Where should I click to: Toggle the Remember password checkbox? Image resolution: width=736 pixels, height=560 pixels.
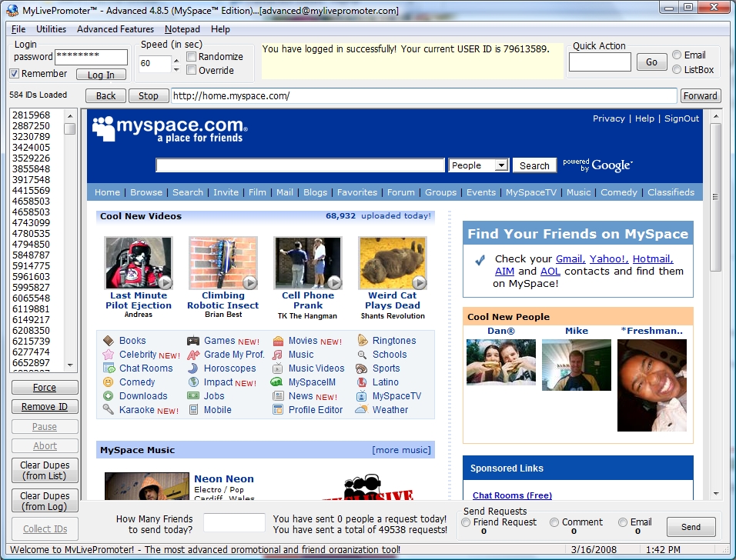point(14,74)
